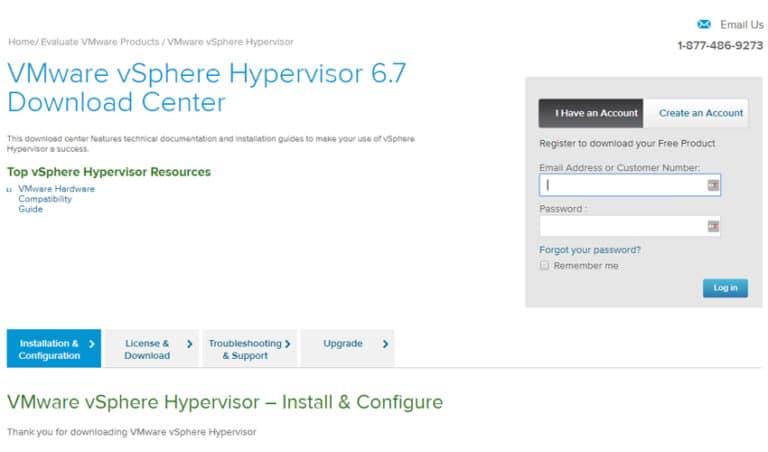Focus the Password input field
The height and width of the screenshot is (452, 768).
(630, 226)
